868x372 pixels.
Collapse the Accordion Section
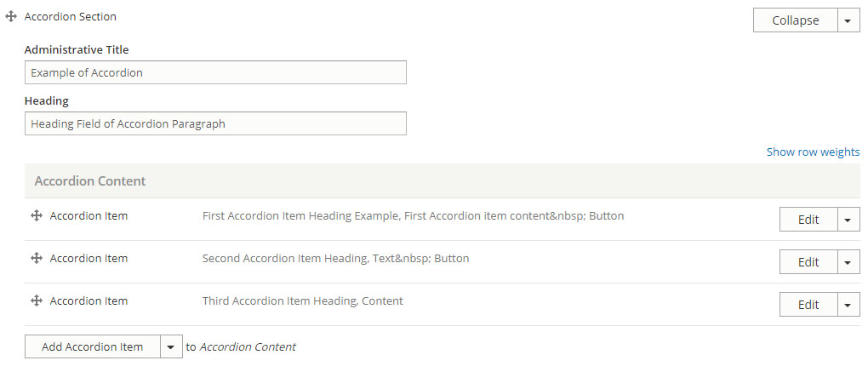click(795, 20)
